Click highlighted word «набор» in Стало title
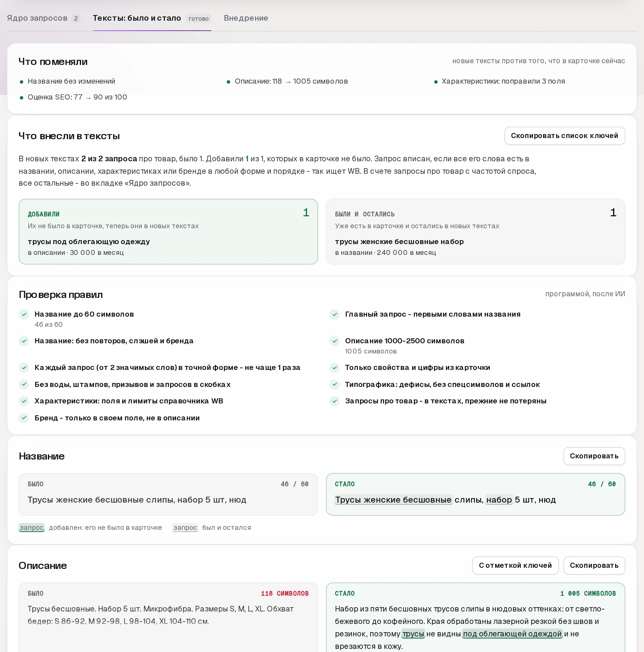The width and height of the screenshot is (644, 652). click(499, 500)
